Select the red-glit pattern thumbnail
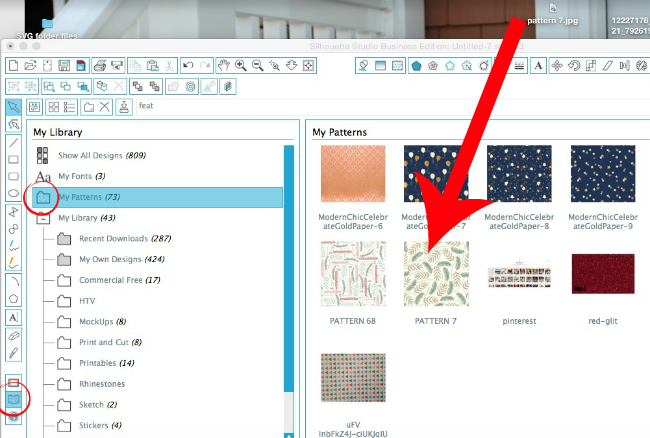650x438 pixels. point(603,274)
